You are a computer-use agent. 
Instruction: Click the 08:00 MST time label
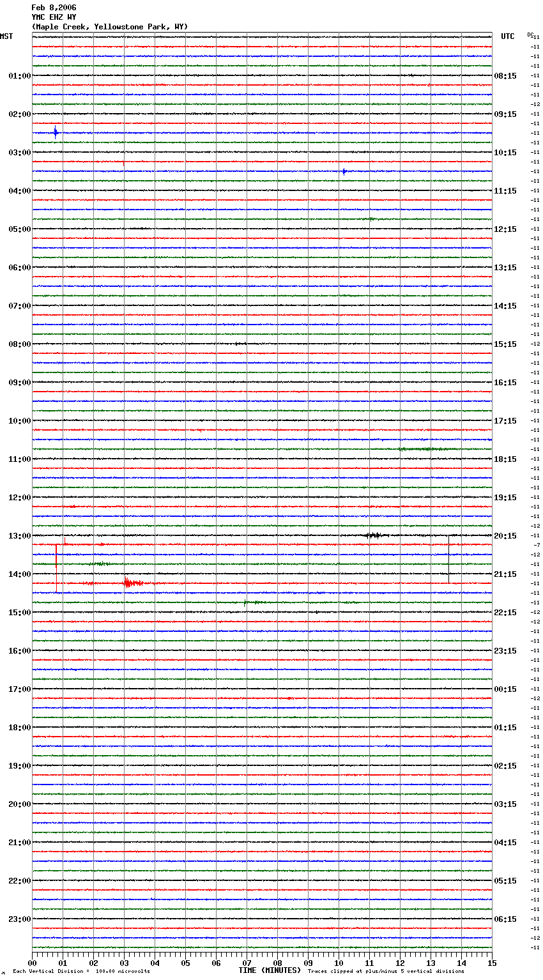[x=20, y=344]
